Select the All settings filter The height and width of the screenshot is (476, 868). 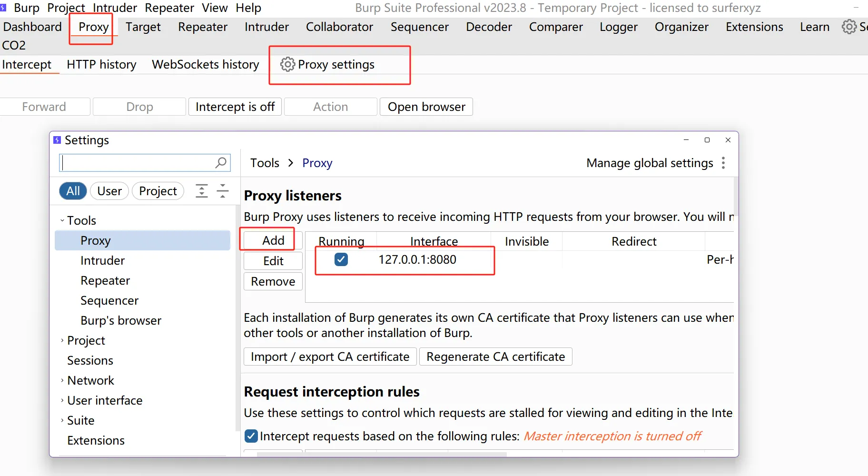[73, 191]
